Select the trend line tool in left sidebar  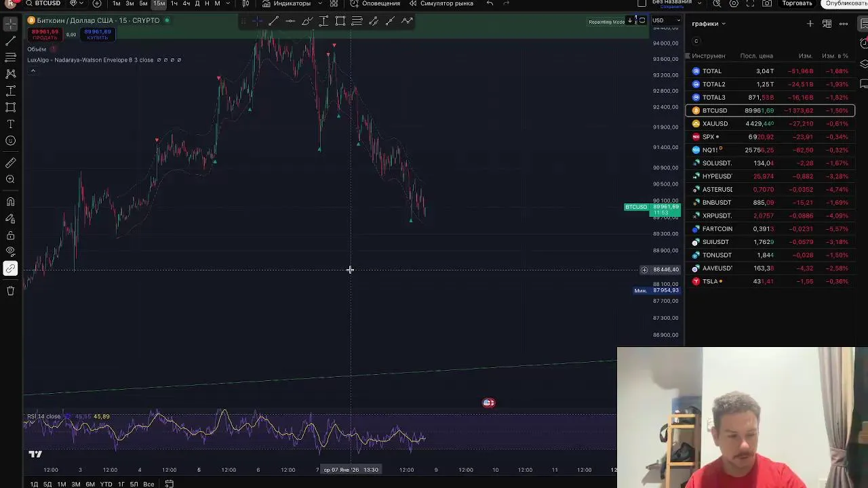[10, 41]
